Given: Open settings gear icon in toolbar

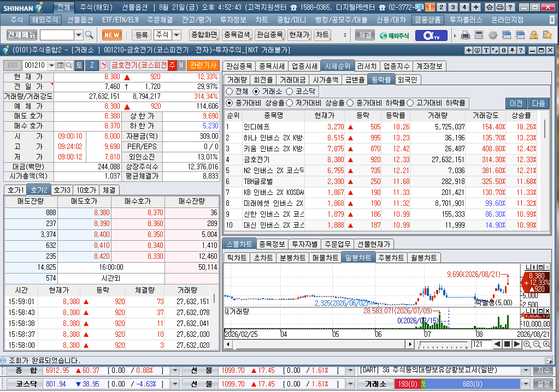Looking at the screenshot, I should pyautogui.click(x=493, y=35).
